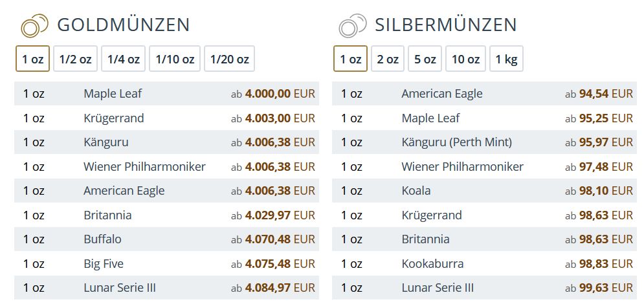
Task: Open the gold Maple Leaf listing
Action: pyautogui.click(x=113, y=94)
